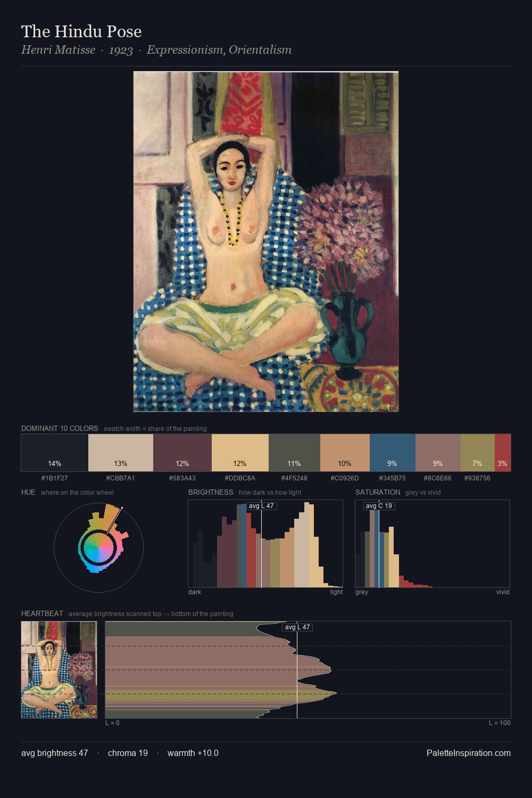Screen dimensions: 532x798
Task: Click the hex code #1B1F27
Action: click(x=55, y=478)
